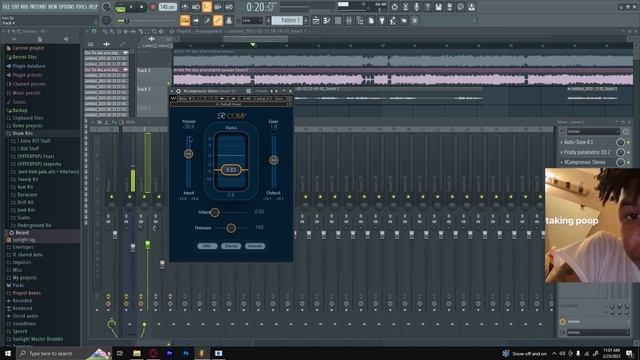
Task: Toggle the RCompressor Stereo slot mix knob
Action: (x=620, y=162)
